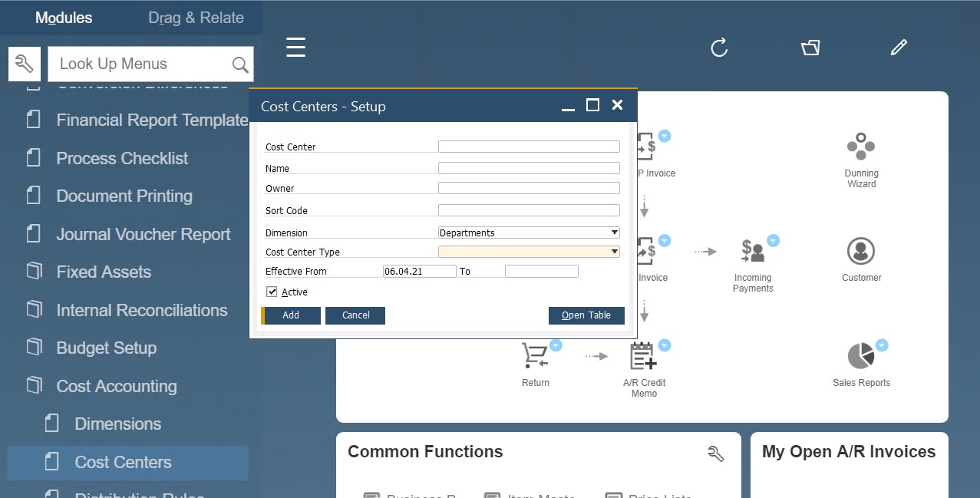Click the refresh icon in top bar
This screenshot has height=498, width=980.
click(x=719, y=48)
